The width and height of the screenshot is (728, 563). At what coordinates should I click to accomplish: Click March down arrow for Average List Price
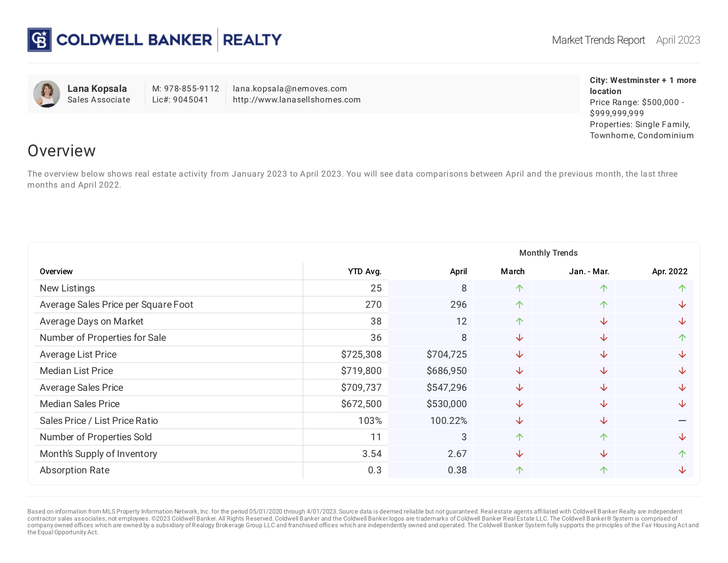coord(519,355)
